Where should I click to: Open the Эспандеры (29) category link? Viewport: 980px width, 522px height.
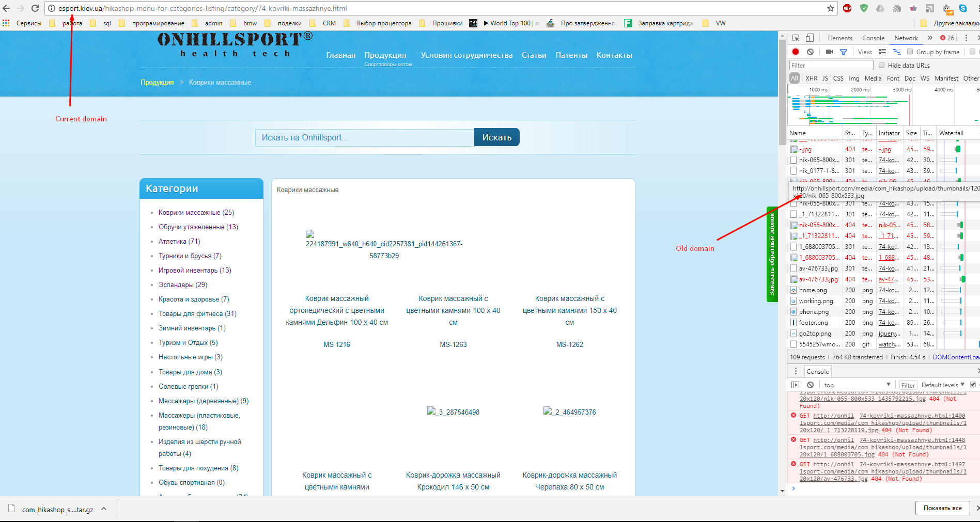pos(183,284)
